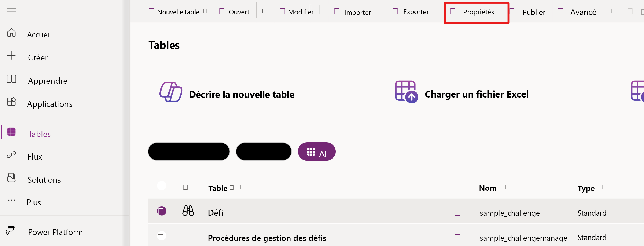Click Publier in the command bar
Viewport: 644px width, 246px height.
coord(533,12)
